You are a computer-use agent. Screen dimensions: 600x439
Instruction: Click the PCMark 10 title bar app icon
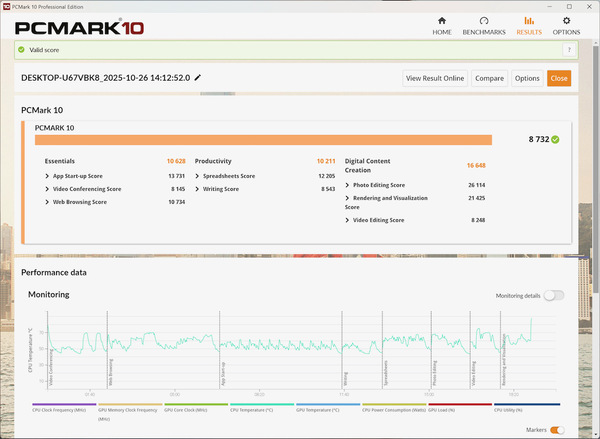6,7
